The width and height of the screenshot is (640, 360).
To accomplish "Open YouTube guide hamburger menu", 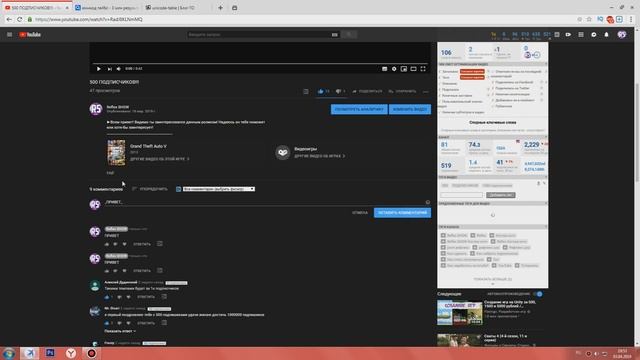I will [x=9, y=35].
